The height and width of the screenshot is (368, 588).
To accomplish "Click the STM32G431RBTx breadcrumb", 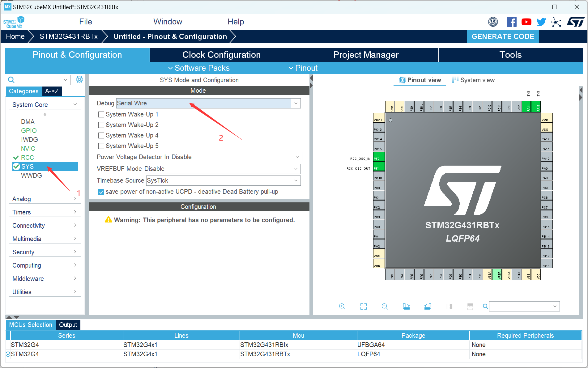I will (x=69, y=36).
